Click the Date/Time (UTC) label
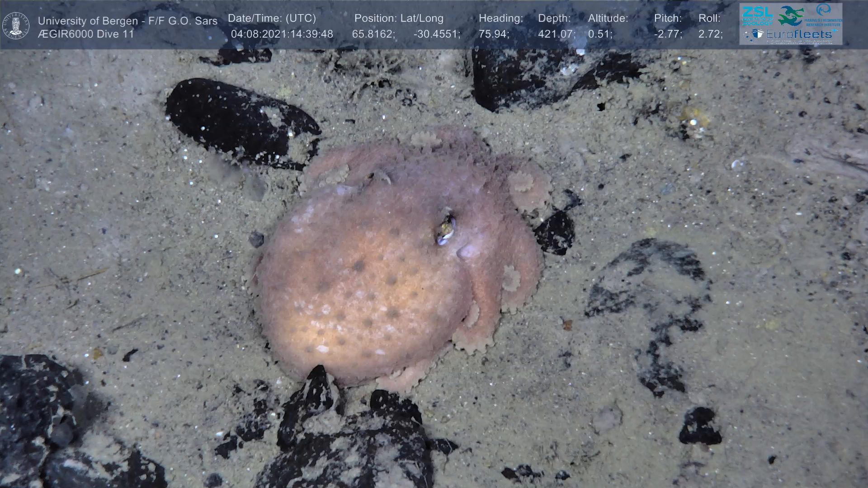This screenshot has height=488, width=868. 272,19
